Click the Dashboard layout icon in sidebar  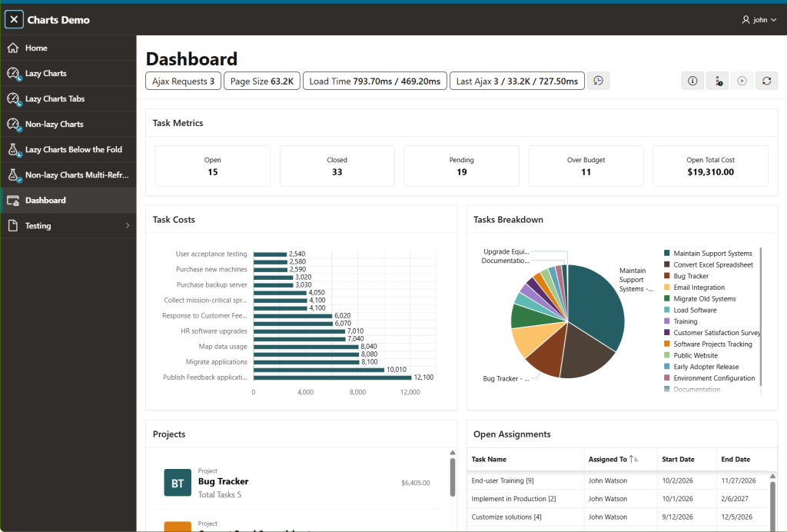(13, 200)
